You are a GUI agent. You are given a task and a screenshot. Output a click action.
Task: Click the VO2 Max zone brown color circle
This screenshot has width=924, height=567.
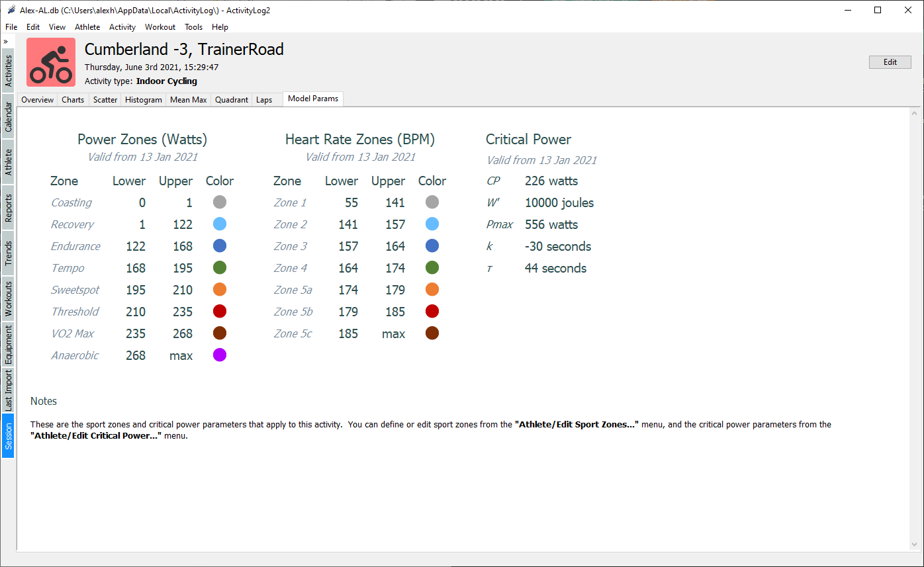[220, 333]
